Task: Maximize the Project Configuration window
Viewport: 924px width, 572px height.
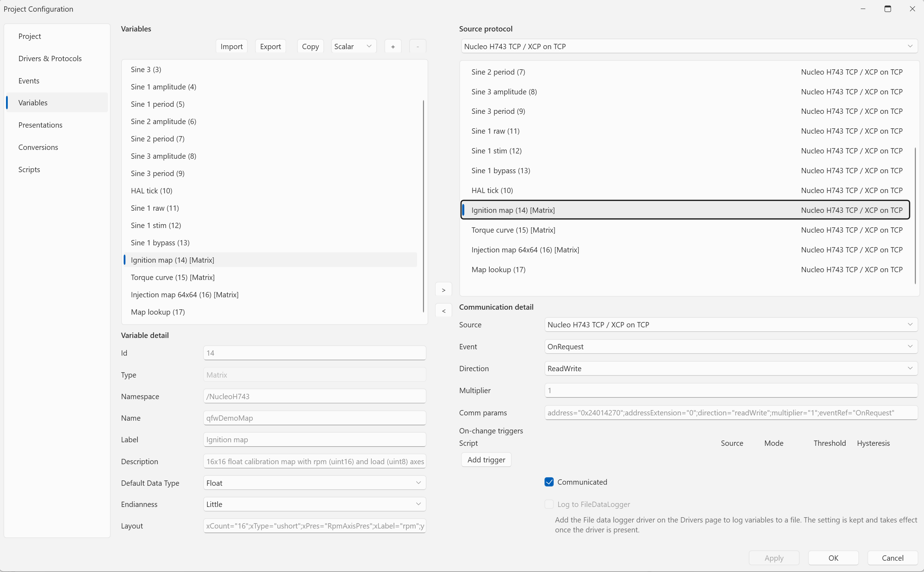Action: tap(887, 9)
